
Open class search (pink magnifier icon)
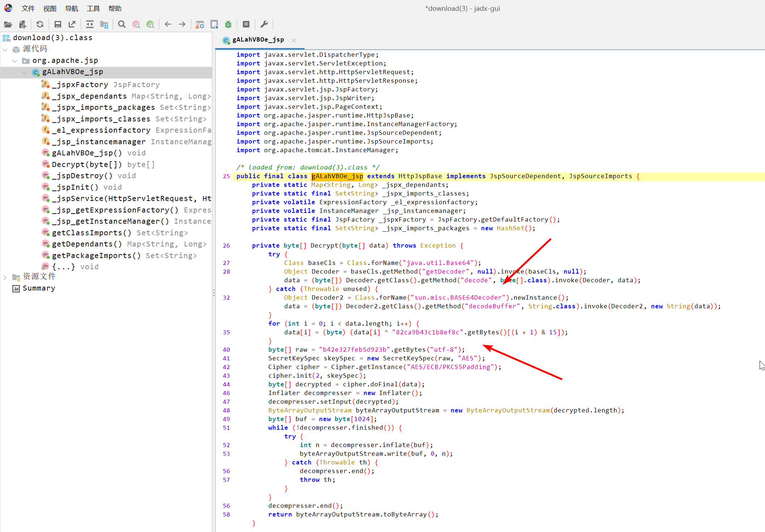pyautogui.click(x=136, y=25)
